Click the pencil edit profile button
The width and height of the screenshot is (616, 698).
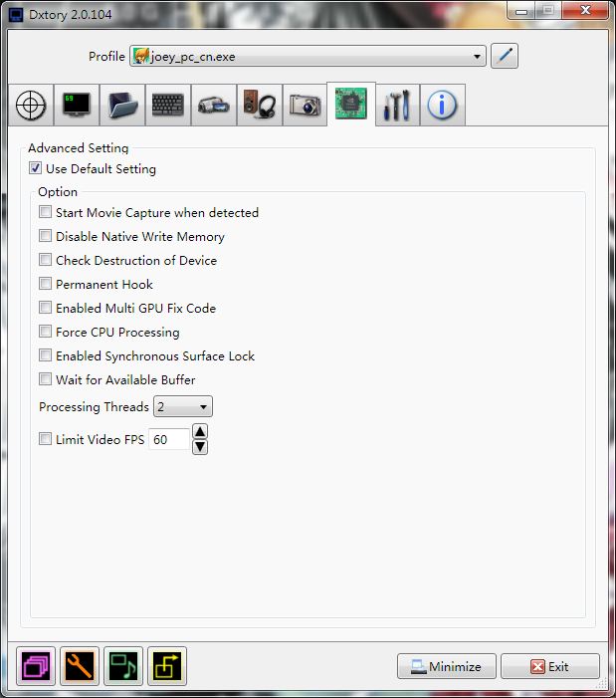pyautogui.click(x=505, y=56)
